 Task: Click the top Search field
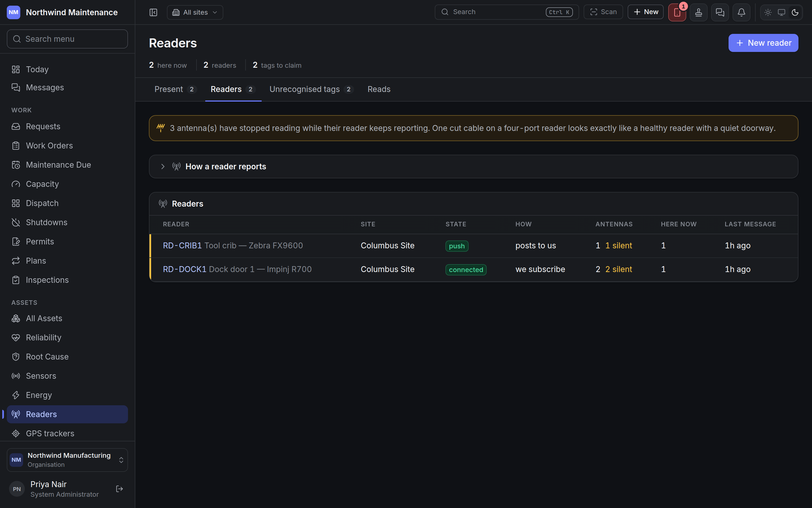pyautogui.click(x=507, y=12)
